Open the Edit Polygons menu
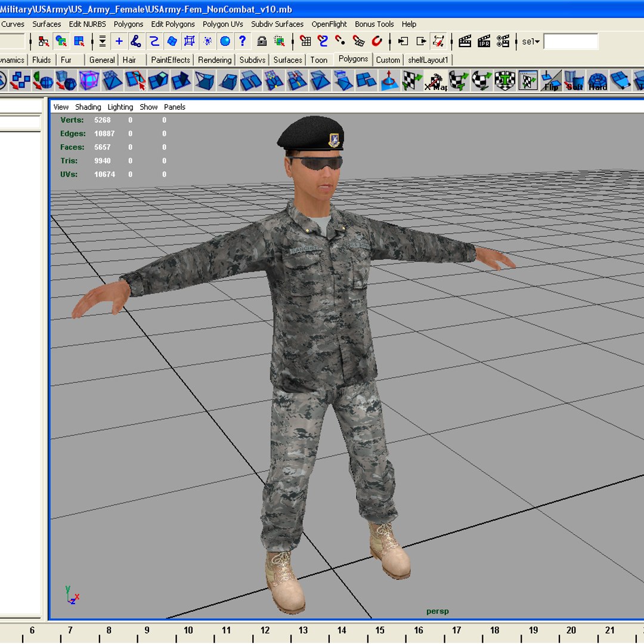The image size is (644, 644). click(173, 24)
